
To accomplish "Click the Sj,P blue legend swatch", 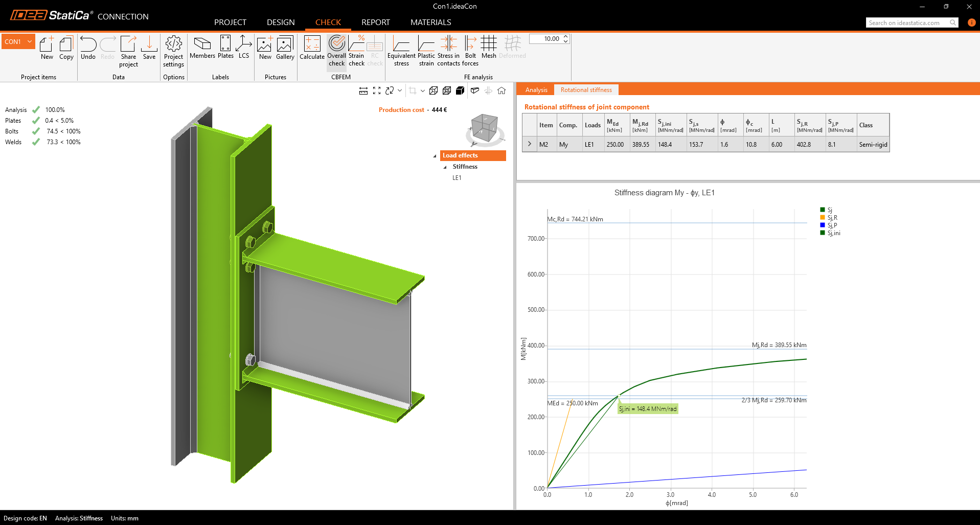I will (x=823, y=225).
